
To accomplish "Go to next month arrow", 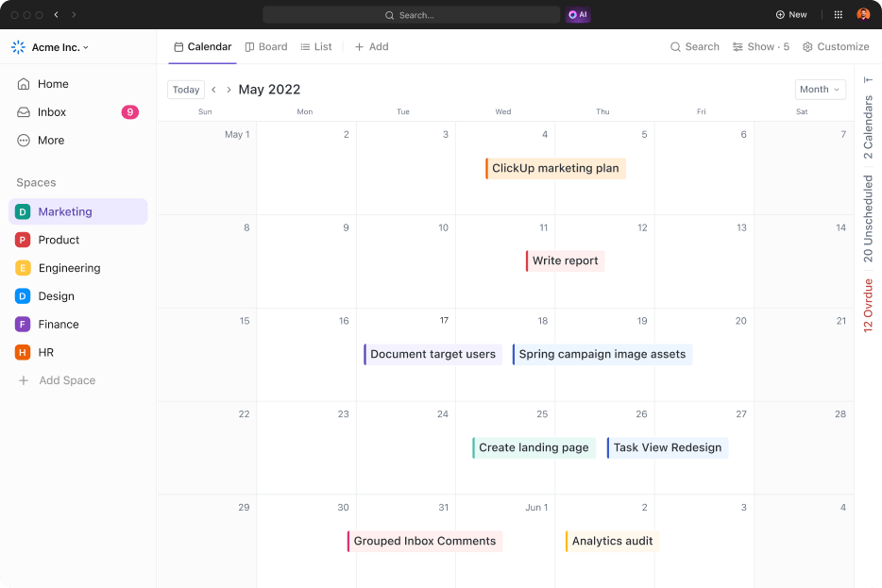I will tap(229, 90).
